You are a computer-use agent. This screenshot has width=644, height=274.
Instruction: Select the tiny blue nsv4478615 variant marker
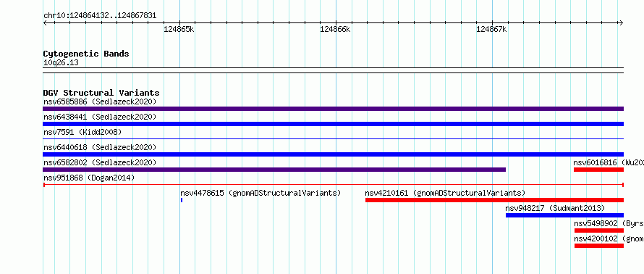181,200
